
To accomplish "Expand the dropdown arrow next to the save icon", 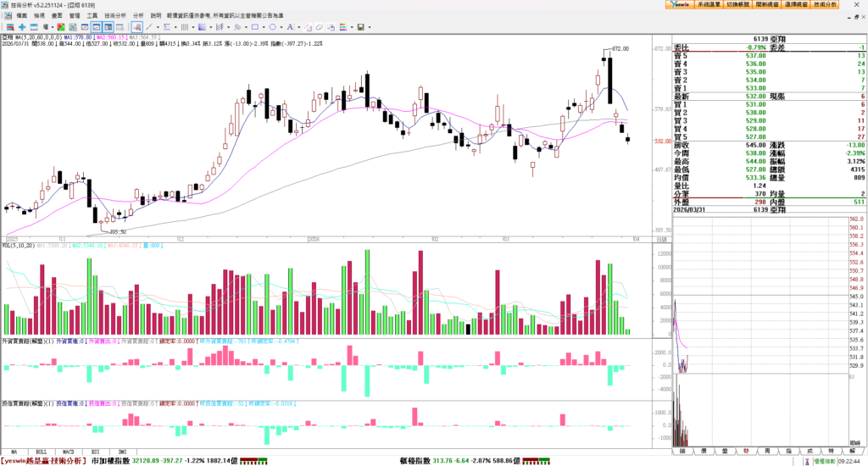I will [x=370, y=27].
